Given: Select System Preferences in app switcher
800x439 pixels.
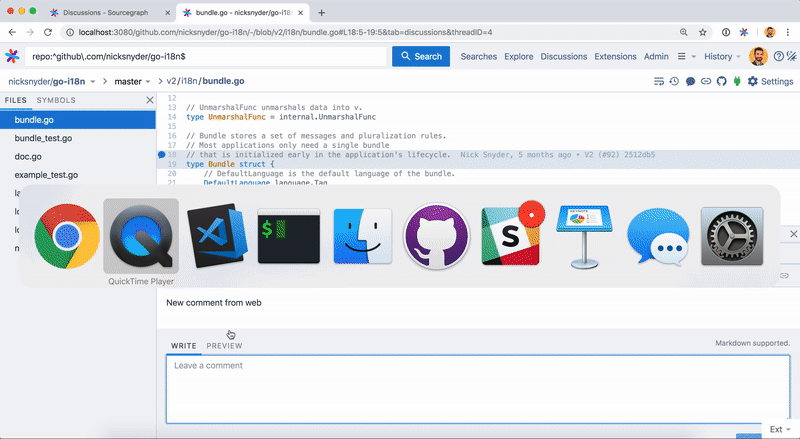Looking at the screenshot, I should 732,236.
